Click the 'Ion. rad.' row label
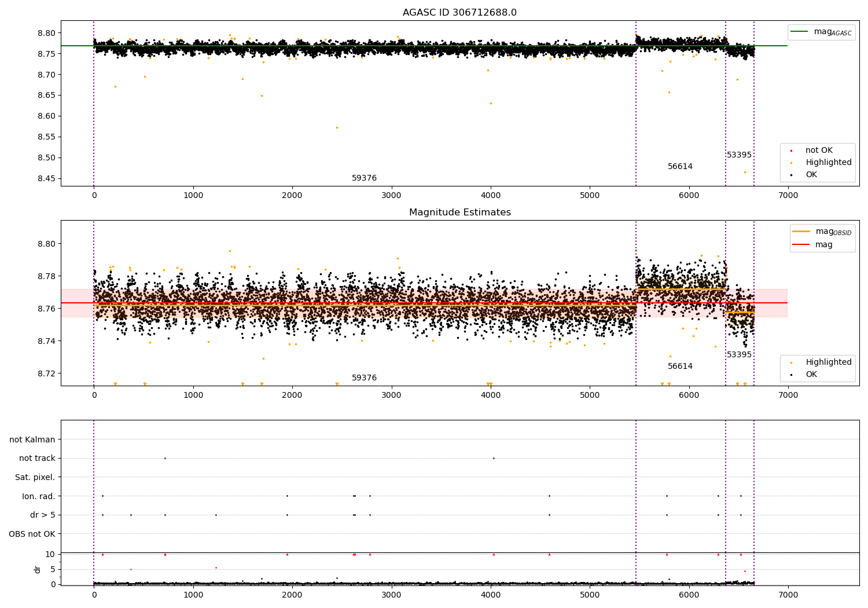This screenshot has width=868, height=608. (x=39, y=496)
